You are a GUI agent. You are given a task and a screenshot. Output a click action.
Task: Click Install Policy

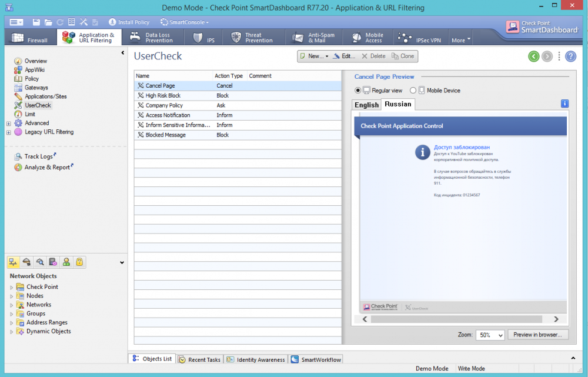pyautogui.click(x=129, y=22)
